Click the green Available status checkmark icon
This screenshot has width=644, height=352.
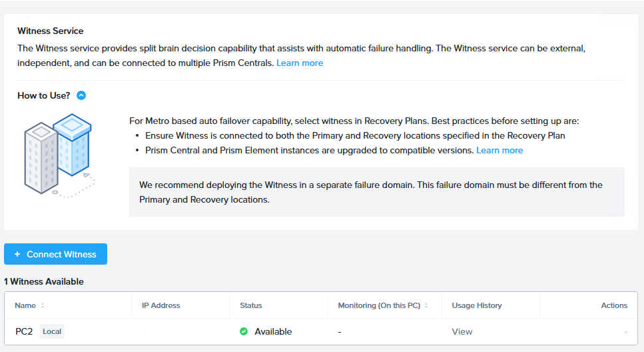[244, 331]
